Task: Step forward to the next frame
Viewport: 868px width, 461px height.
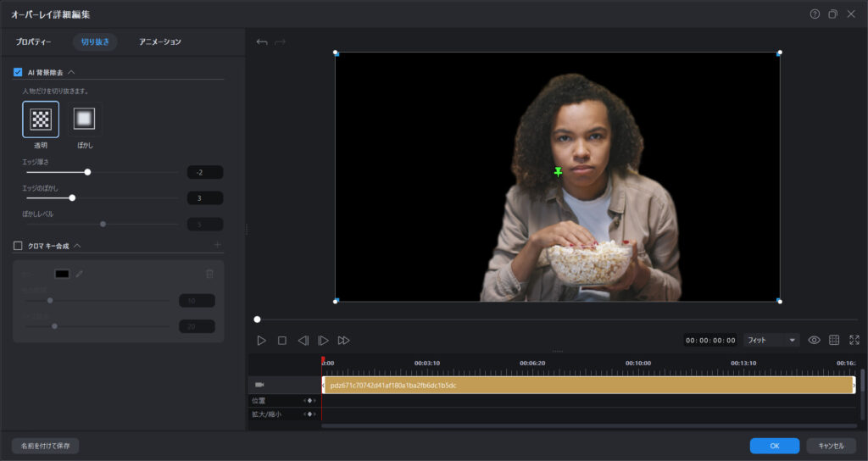Action: [323, 340]
